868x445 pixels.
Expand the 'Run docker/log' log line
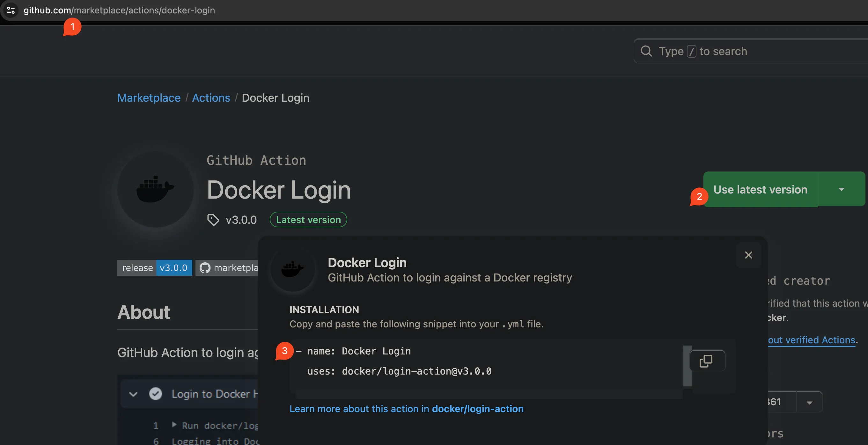174,425
